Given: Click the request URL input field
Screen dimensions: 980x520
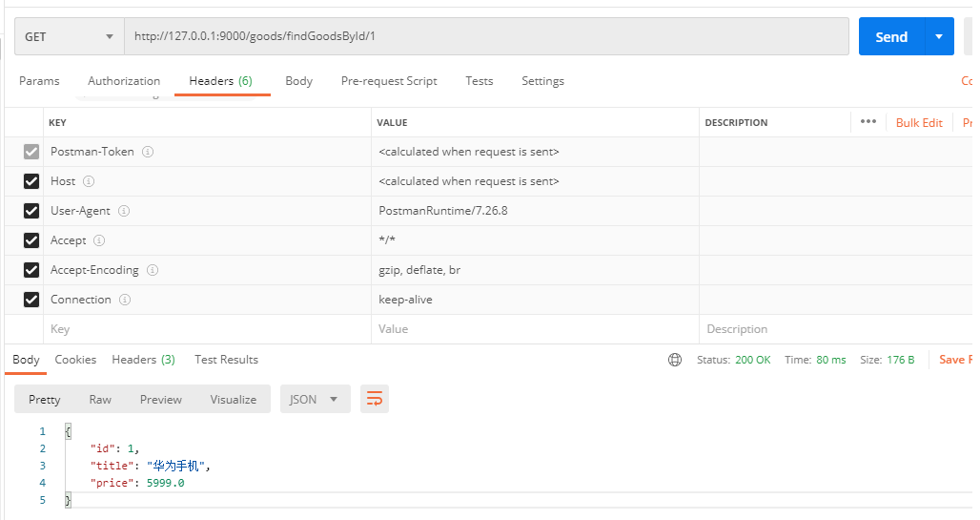Looking at the screenshot, I should 486,36.
